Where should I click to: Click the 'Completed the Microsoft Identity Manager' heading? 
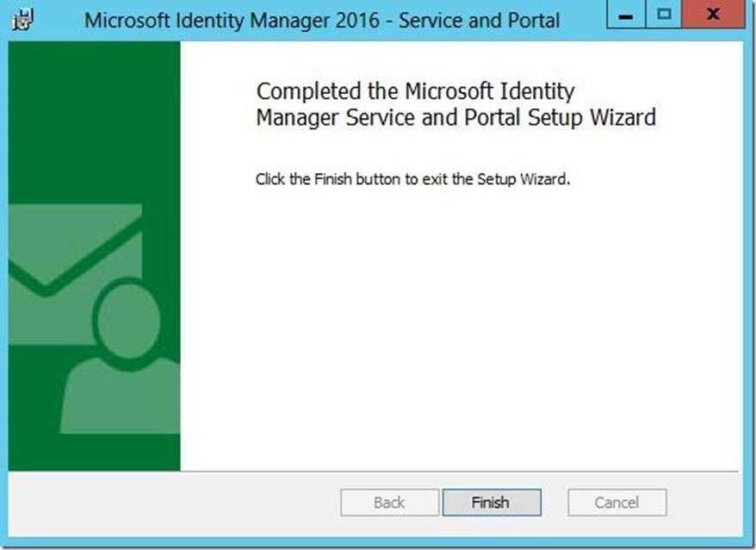[x=455, y=105]
